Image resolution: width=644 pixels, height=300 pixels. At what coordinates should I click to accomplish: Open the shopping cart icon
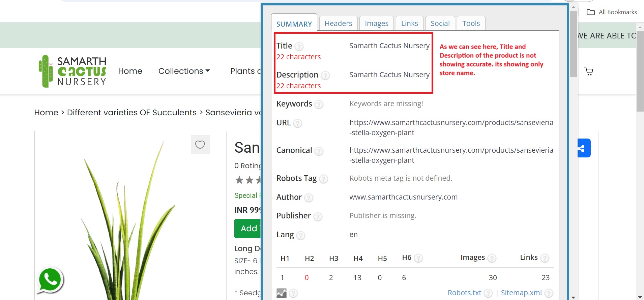(589, 71)
